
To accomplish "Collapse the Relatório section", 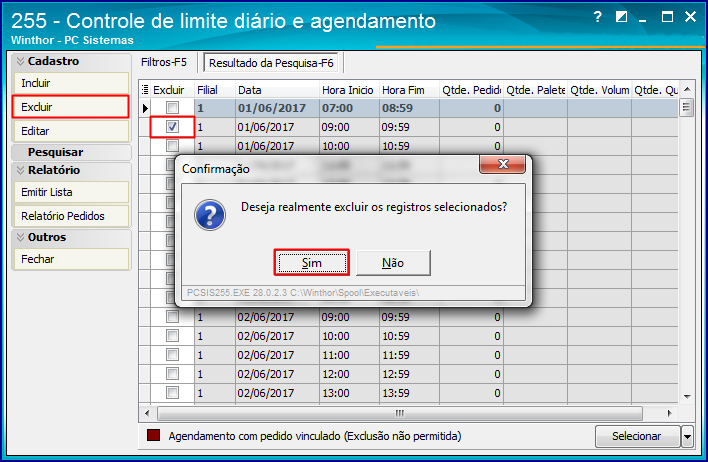I will coord(20,170).
